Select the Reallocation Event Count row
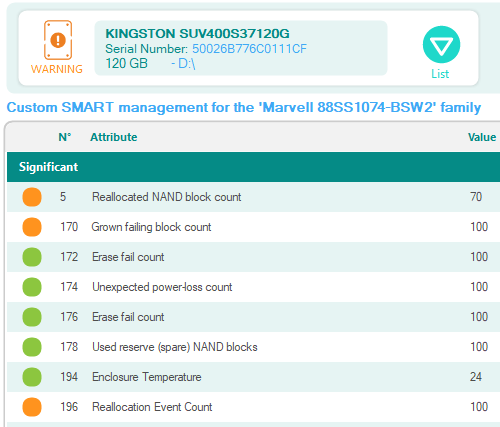This screenshot has width=500, height=427. pyautogui.click(x=253, y=407)
